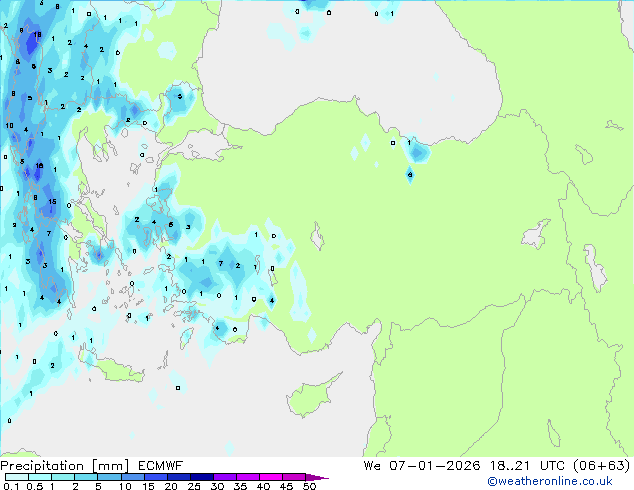634x490 pixels.
Task: Pick the 45–50 mm legend swatch
Action: point(294,477)
